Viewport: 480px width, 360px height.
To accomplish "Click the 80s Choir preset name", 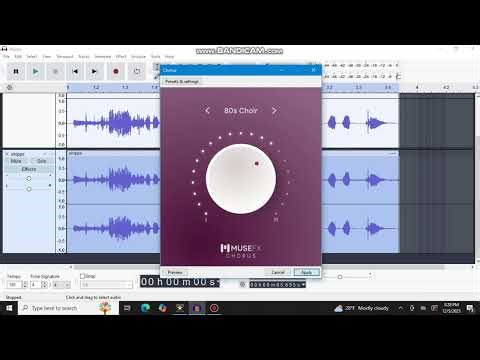I will 241,110.
